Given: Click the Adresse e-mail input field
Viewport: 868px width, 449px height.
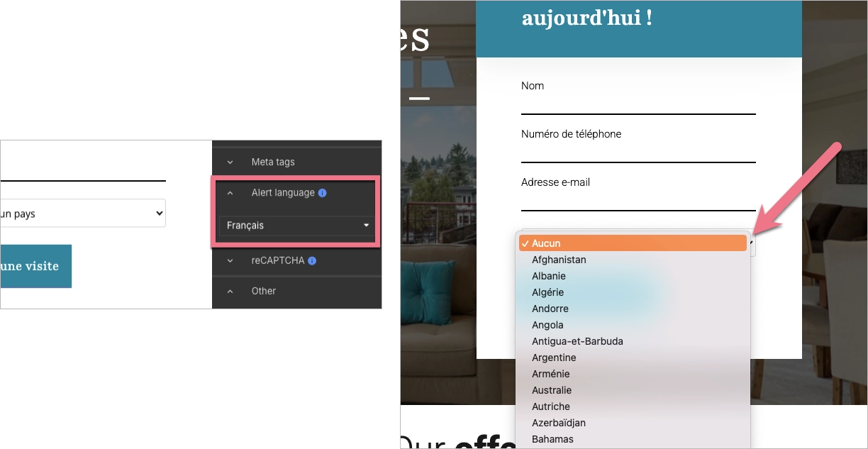Looking at the screenshot, I should click(x=638, y=200).
